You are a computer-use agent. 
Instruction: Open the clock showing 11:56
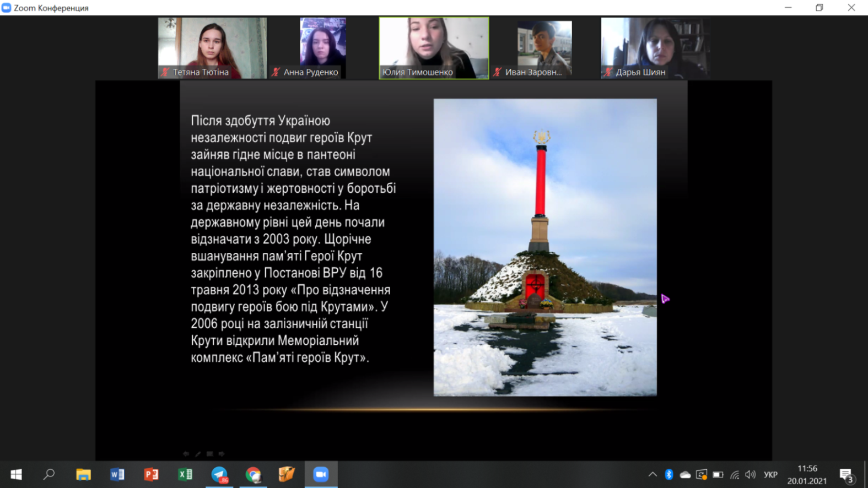807,474
